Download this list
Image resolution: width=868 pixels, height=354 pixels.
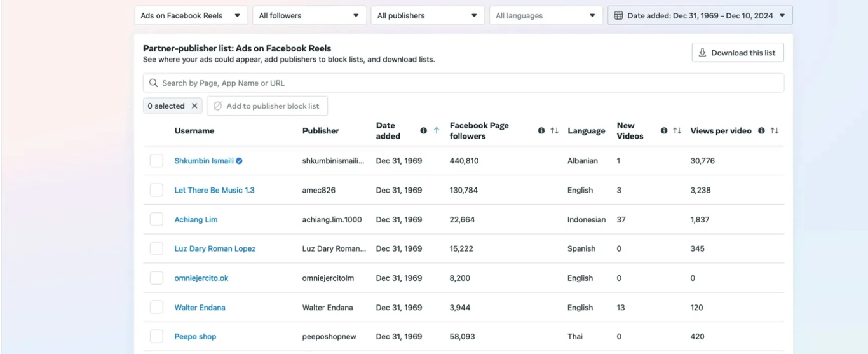[x=738, y=53]
